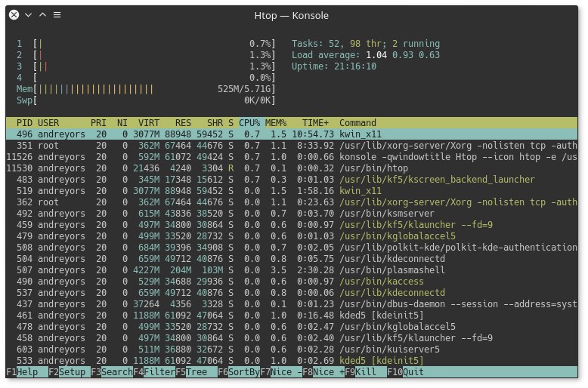588x388 pixels.
Task: Select Xorg process row PID 351
Action: tap(292, 146)
